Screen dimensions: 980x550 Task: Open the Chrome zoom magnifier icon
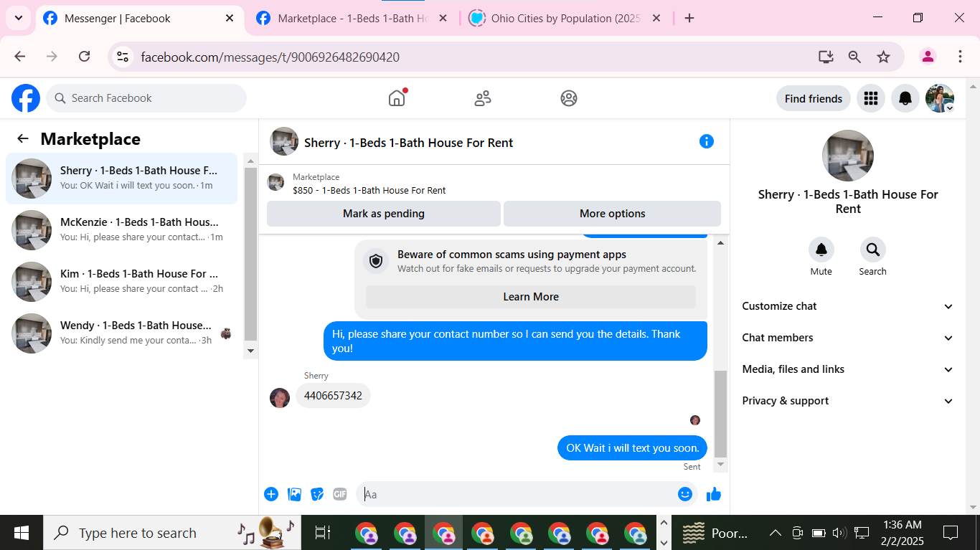pyautogui.click(x=854, y=57)
